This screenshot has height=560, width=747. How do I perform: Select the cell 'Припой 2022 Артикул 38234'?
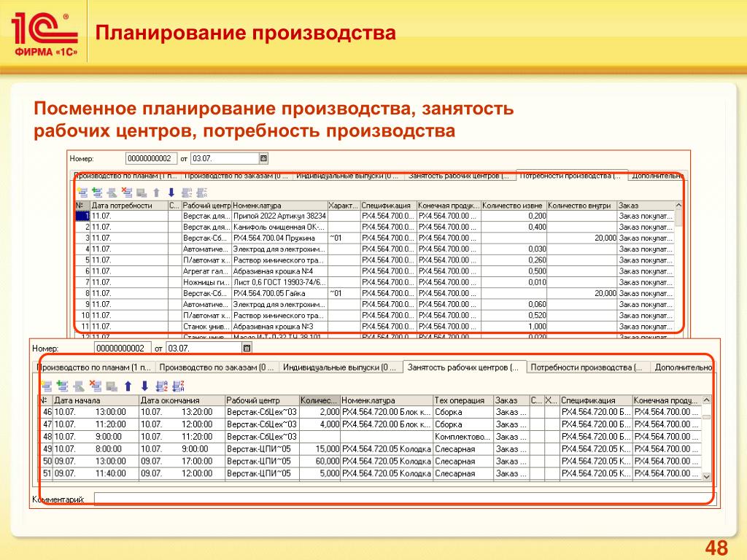point(279,216)
